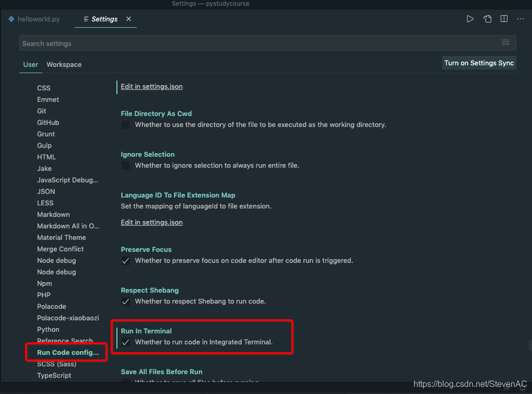Select LESS settings category
The image size is (532, 394).
[45, 203]
